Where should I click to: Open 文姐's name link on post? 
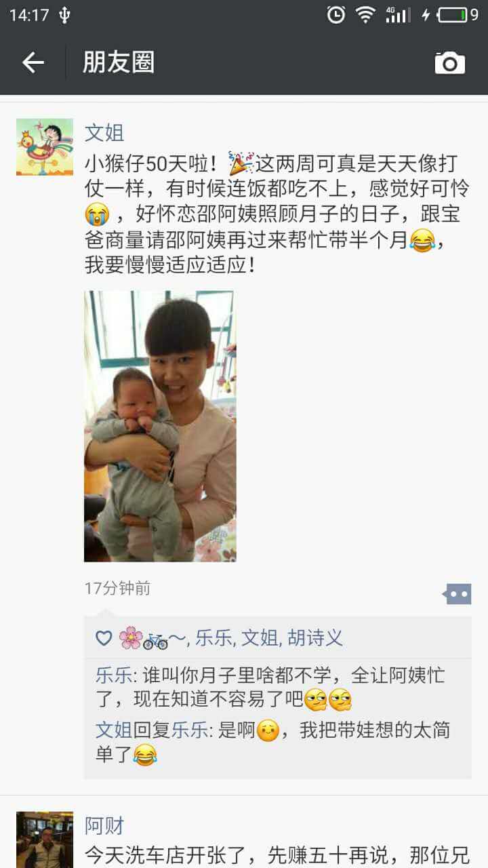(x=104, y=132)
